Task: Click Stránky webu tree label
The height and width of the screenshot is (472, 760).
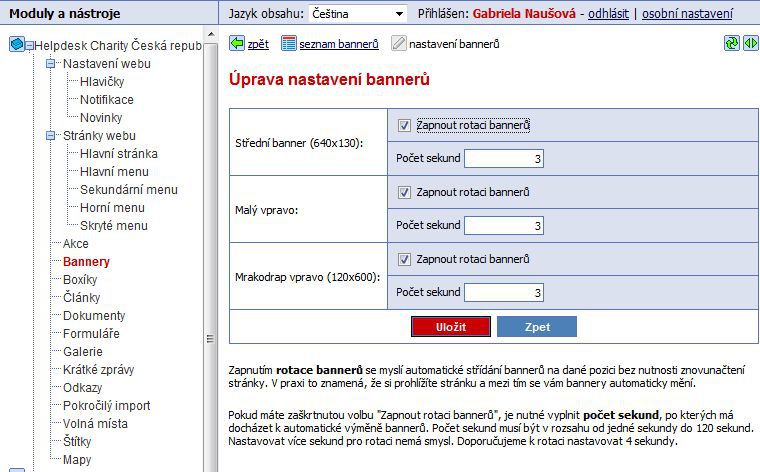Action: point(99,136)
